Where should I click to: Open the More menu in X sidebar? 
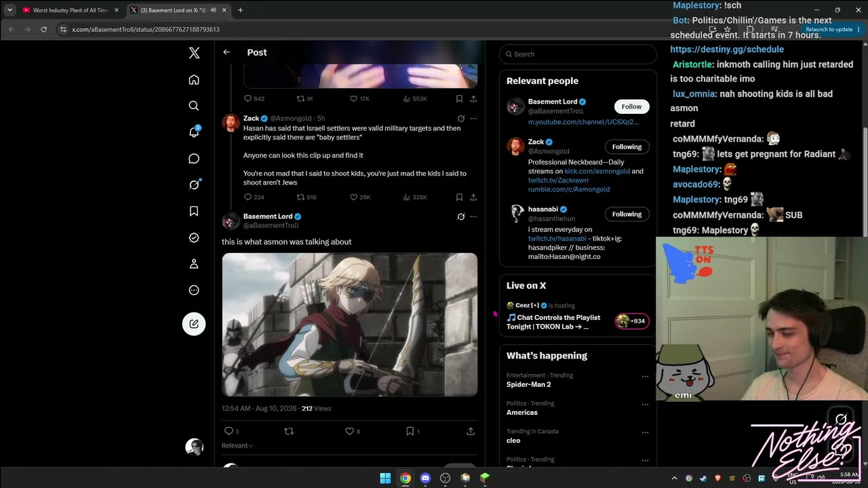[x=194, y=290]
